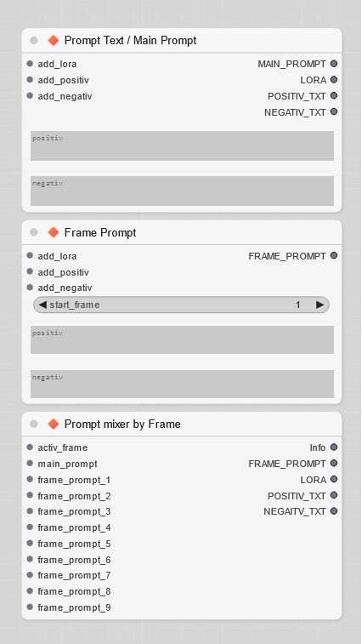The image size is (362, 644).
Task: Click the orange diamond icon on Prompt Text node
Action: coord(54,40)
